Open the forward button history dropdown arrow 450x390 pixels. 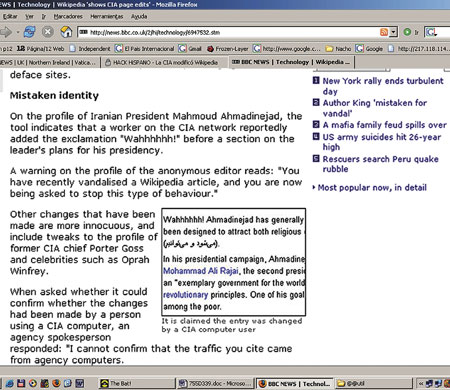18,32
